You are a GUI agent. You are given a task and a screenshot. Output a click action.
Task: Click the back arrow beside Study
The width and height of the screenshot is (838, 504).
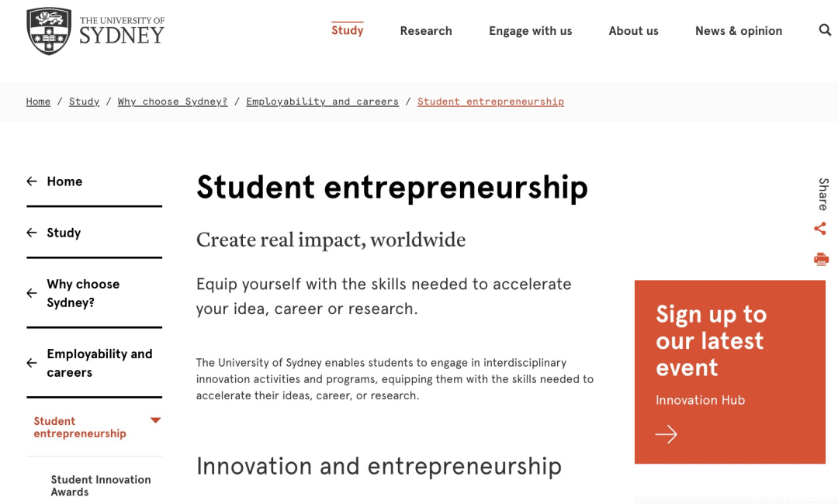coord(32,233)
